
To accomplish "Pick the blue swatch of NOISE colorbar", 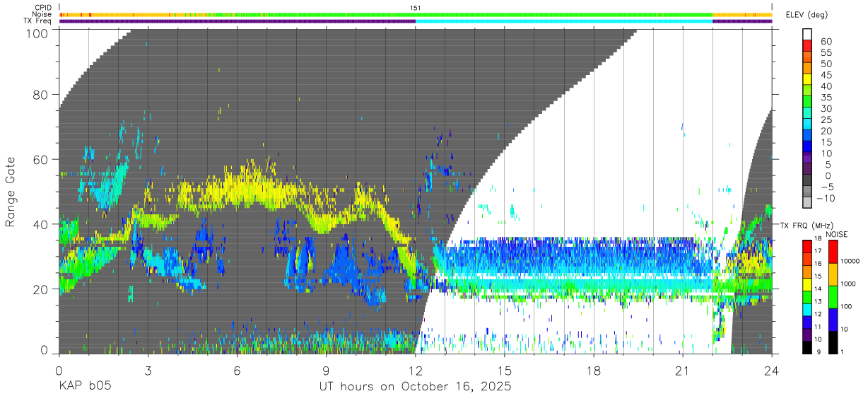I will pyautogui.click(x=832, y=319).
